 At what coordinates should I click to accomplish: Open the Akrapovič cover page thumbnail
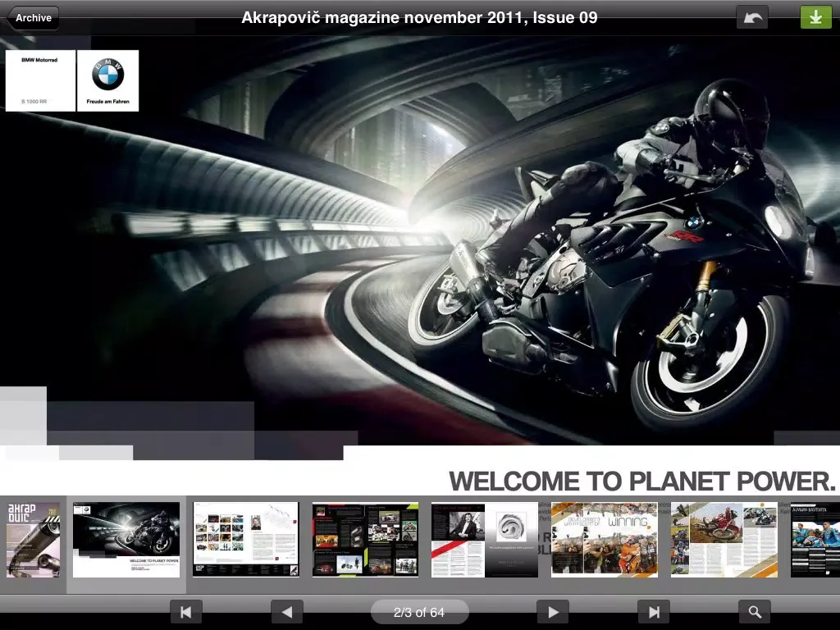33,540
